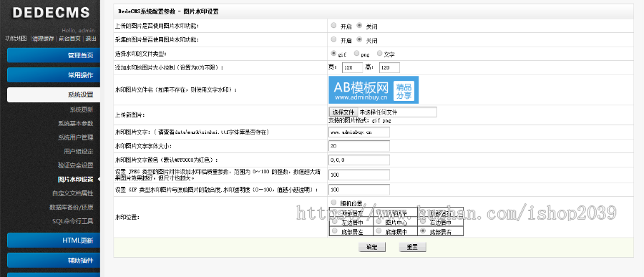Click the Hello, admin greeting text
Viewport: 644px width, 277px height.
coord(79,30)
